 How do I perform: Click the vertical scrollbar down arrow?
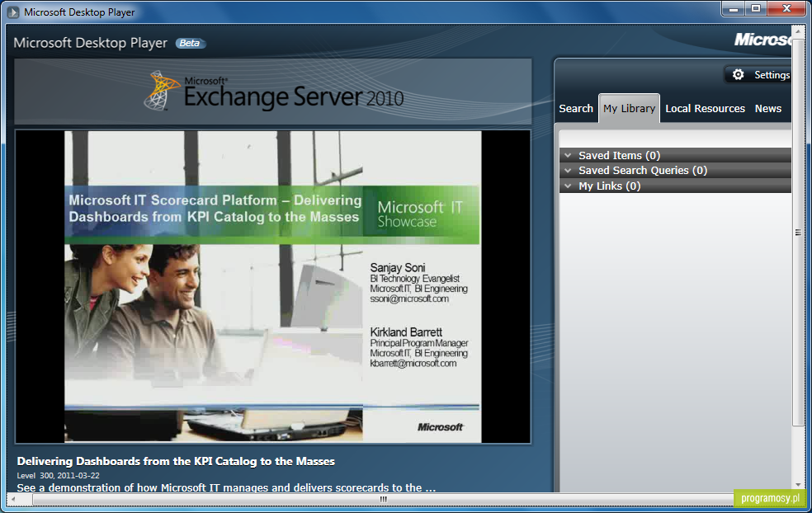coord(798,485)
